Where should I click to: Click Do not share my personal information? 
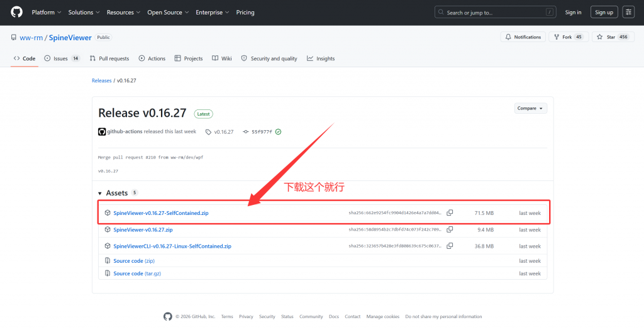pyautogui.click(x=443, y=316)
